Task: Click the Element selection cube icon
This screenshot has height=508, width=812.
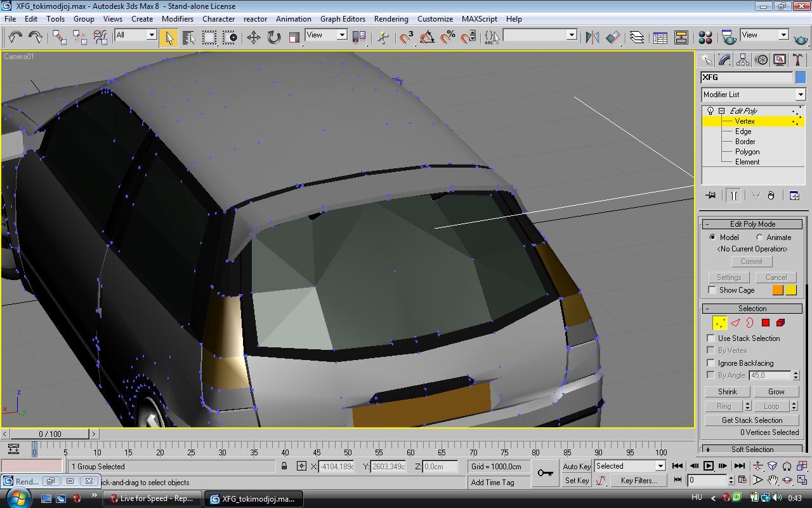Action: coord(780,323)
